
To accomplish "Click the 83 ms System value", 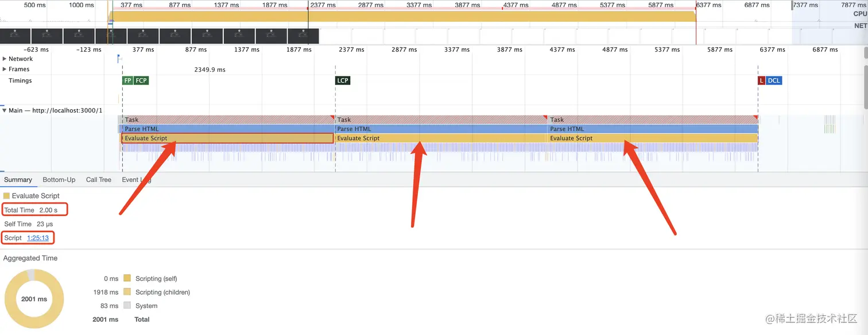I will [109, 306].
